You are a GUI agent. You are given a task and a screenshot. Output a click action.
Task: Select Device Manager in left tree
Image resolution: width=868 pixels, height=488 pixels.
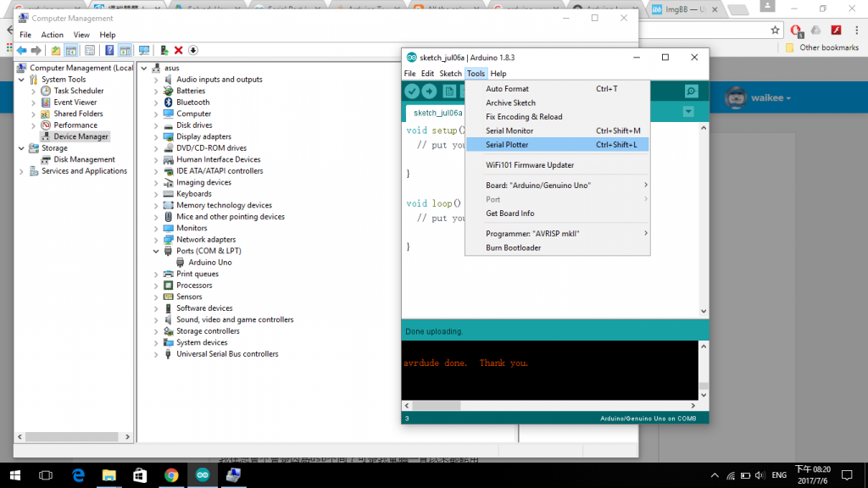tap(81, 136)
